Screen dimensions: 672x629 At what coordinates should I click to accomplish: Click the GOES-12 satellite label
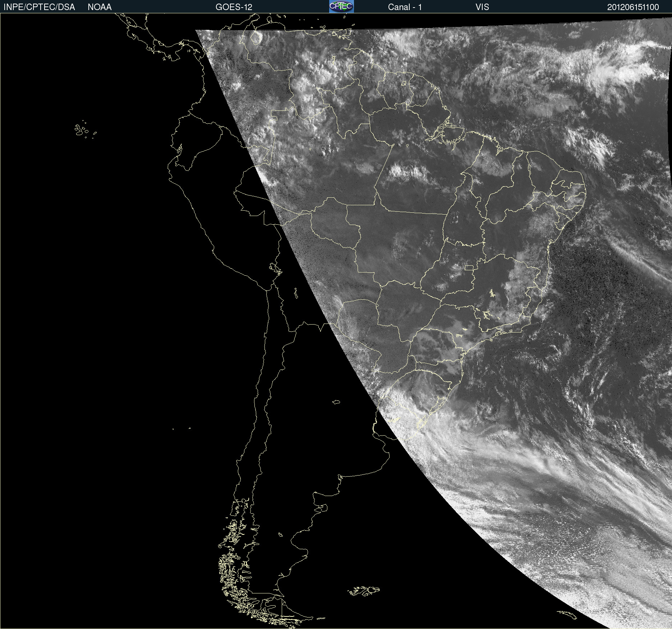[234, 7]
